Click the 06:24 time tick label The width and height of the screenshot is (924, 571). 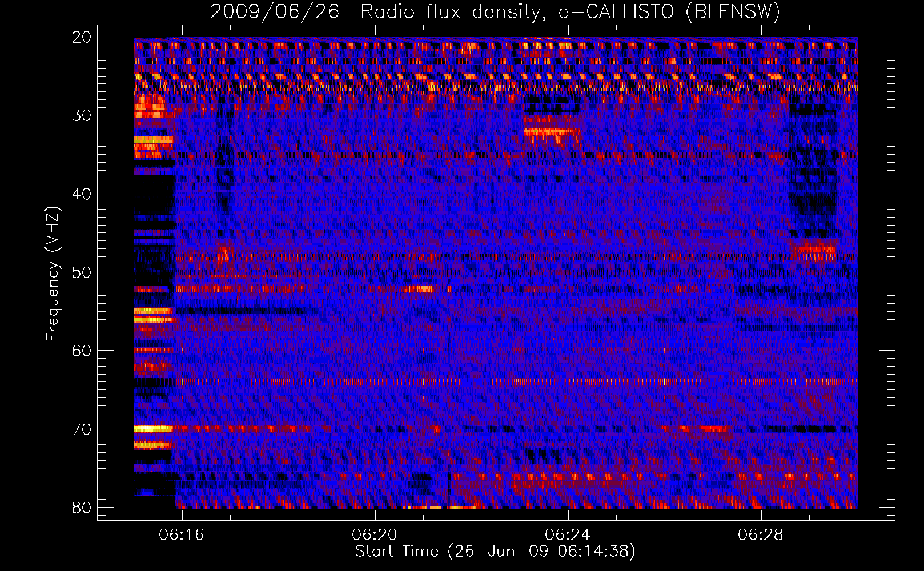(568, 535)
